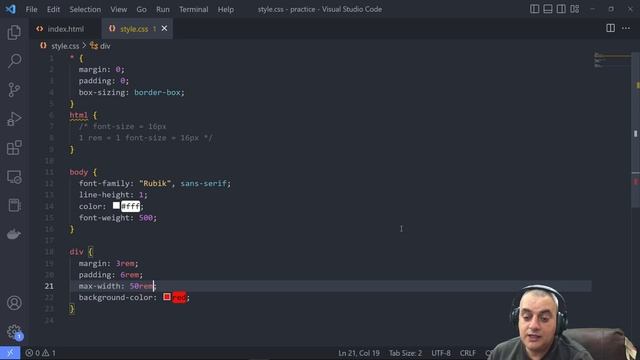Open the Customize Layout button
This screenshot has height=360, width=640.
574,9
